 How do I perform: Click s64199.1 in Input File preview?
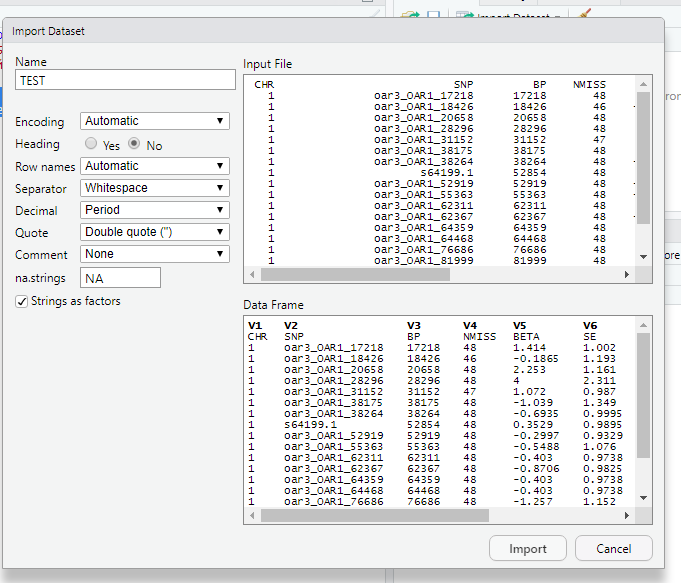[x=447, y=172]
